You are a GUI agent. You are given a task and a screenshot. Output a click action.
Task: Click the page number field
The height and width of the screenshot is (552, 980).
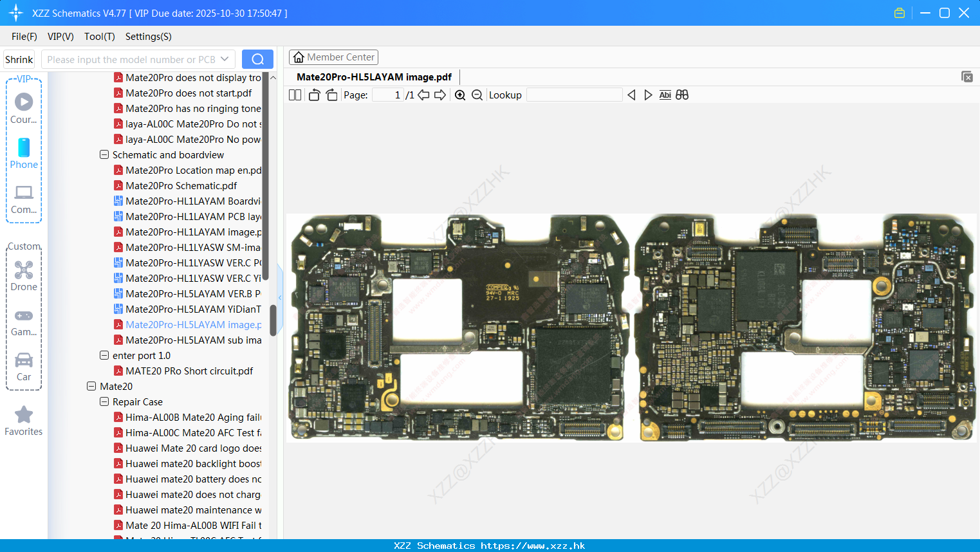click(387, 95)
